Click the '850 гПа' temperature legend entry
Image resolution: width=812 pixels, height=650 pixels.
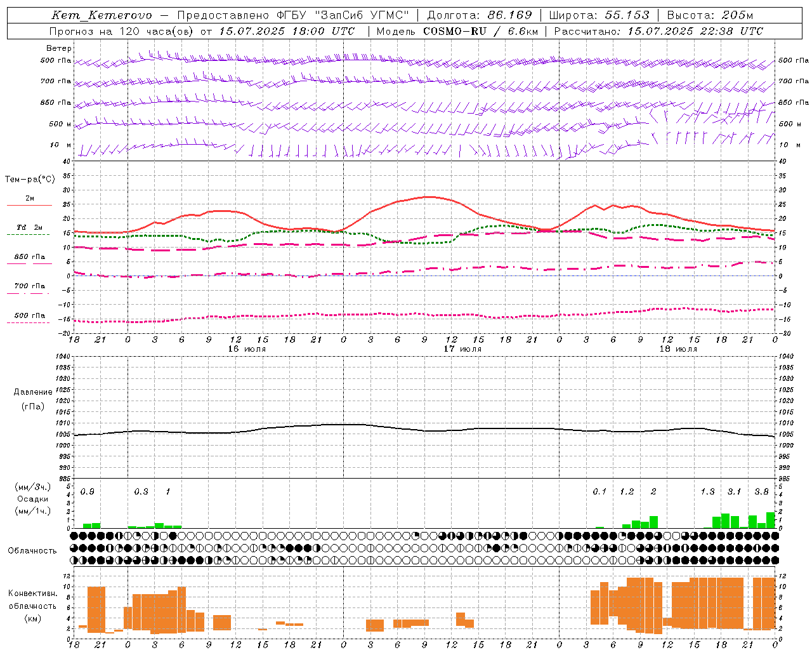tap(30, 257)
